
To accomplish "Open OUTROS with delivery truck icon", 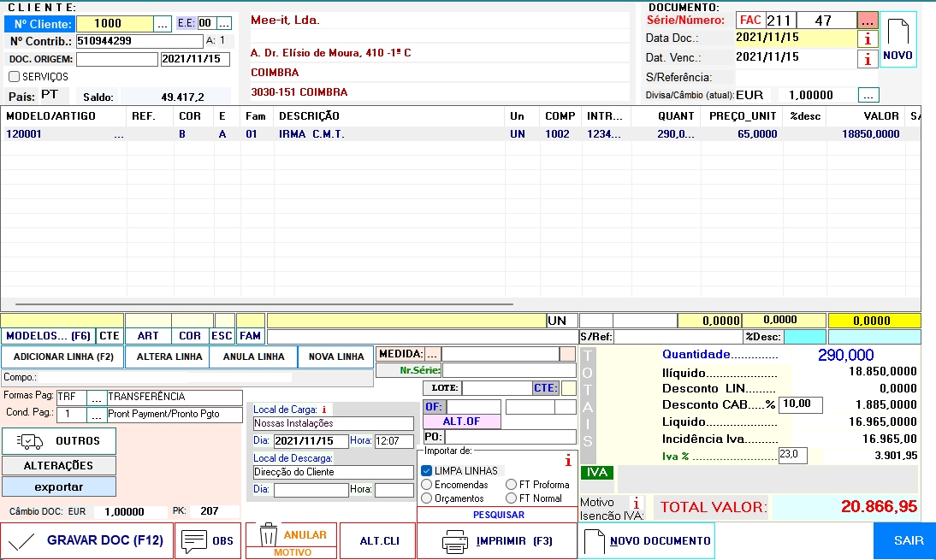I will (30, 441).
